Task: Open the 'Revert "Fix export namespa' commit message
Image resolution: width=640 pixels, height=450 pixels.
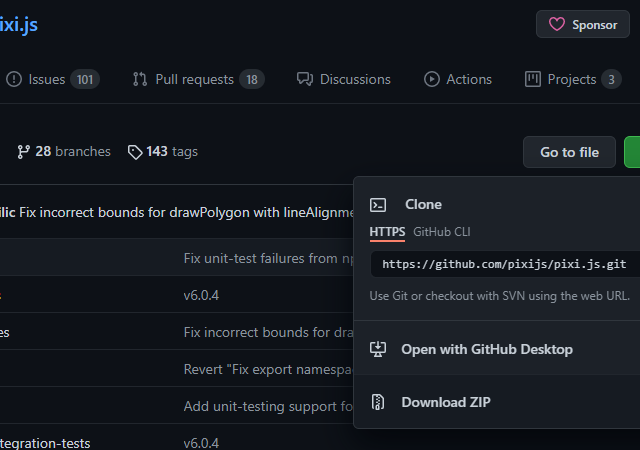Action: pos(268,370)
